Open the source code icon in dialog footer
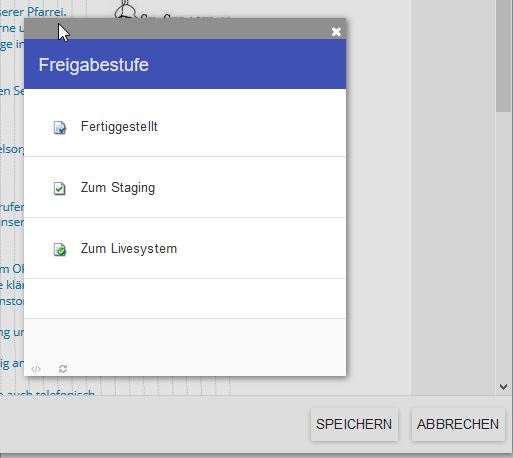The width and height of the screenshot is (513, 458). tap(36, 369)
